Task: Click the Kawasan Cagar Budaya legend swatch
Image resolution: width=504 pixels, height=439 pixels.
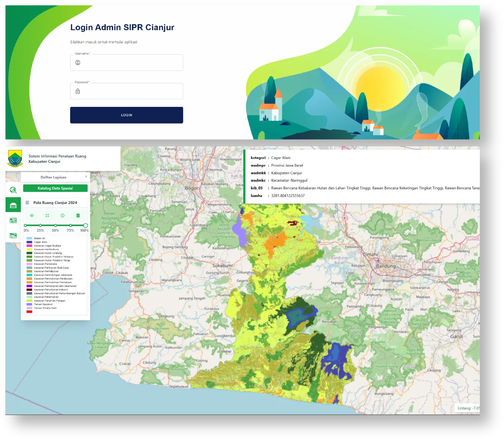Action: click(30, 246)
